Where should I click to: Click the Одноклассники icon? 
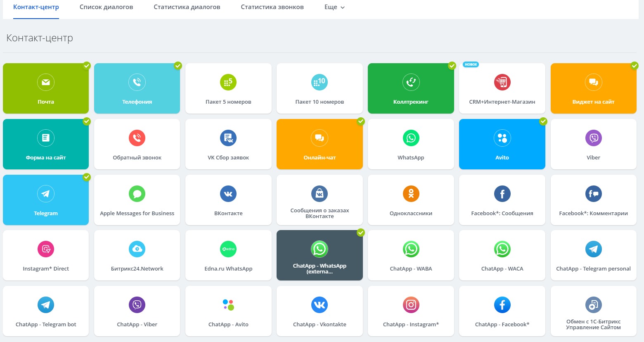tap(411, 194)
